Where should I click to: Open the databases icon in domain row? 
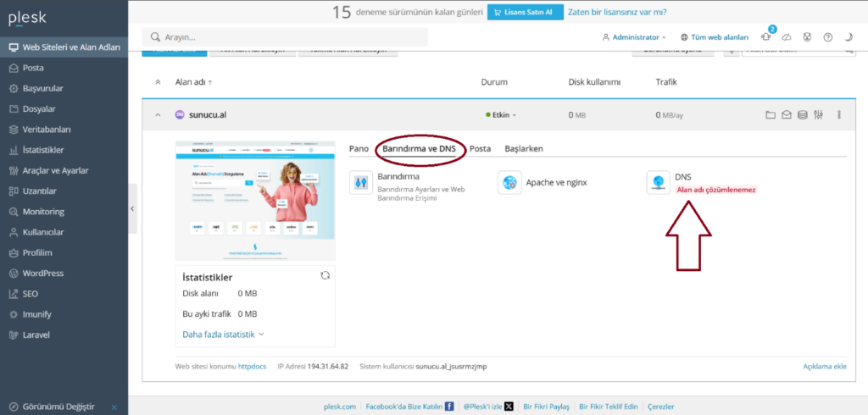click(803, 115)
